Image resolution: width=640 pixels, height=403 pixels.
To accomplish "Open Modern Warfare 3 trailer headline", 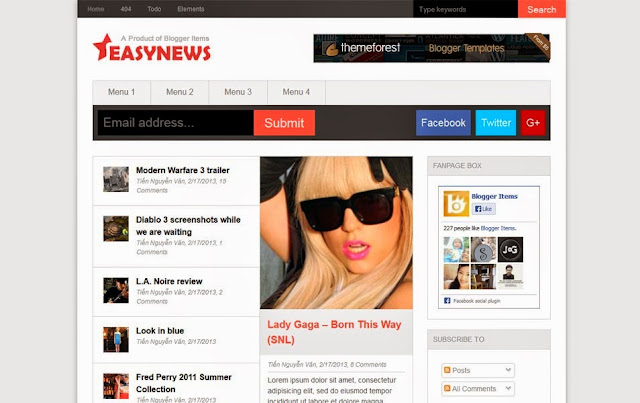I will [x=182, y=170].
